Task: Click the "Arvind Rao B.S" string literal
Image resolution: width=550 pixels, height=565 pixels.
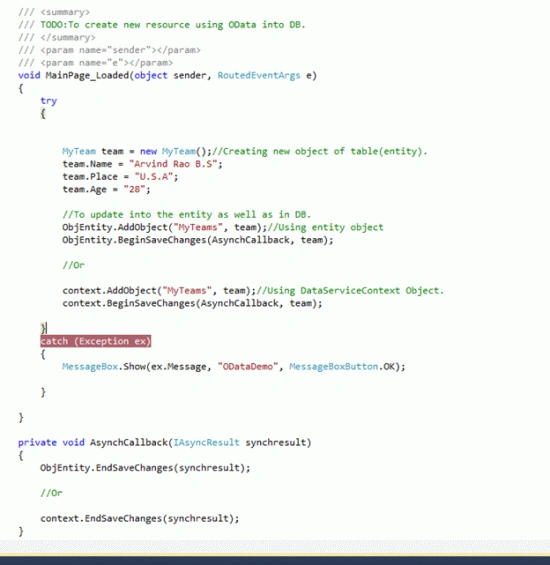Action: (173, 164)
